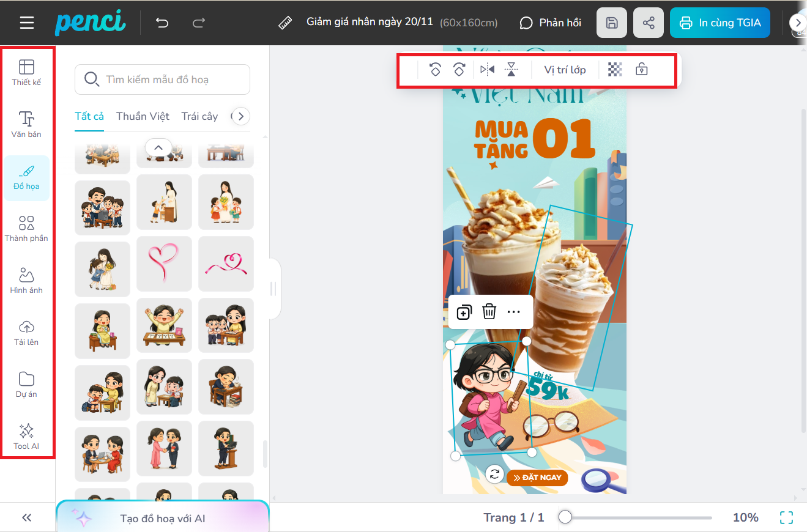
Task: Delete the selected element with trash icon
Action: click(x=489, y=312)
